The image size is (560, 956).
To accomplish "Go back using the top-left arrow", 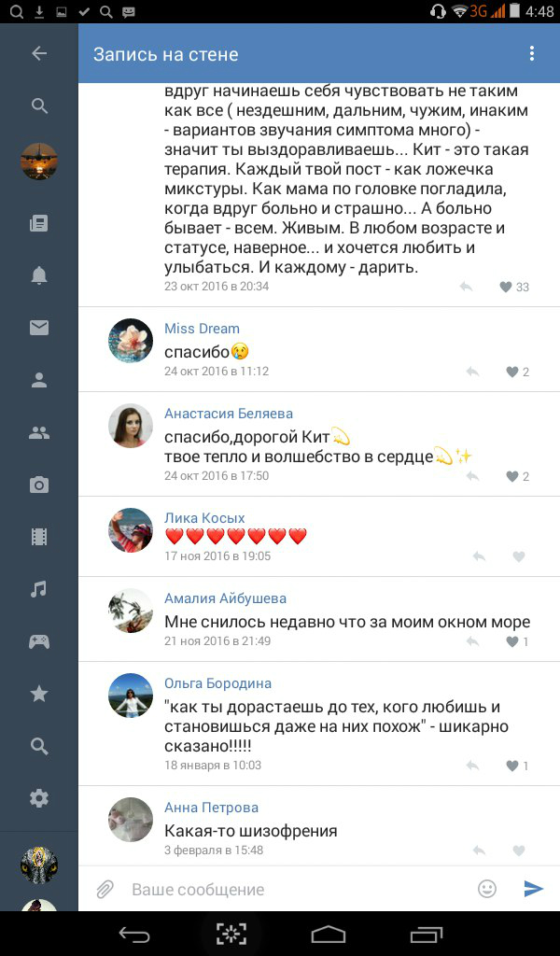I will coord(39,53).
